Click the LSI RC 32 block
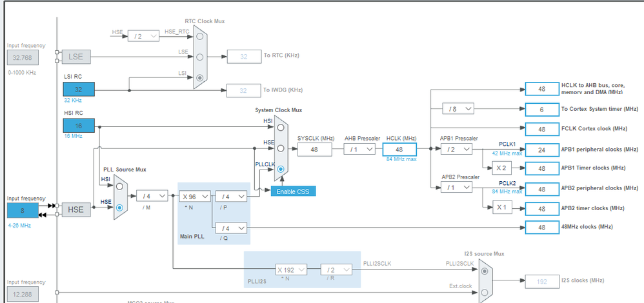644x303 pixels. point(79,89)
